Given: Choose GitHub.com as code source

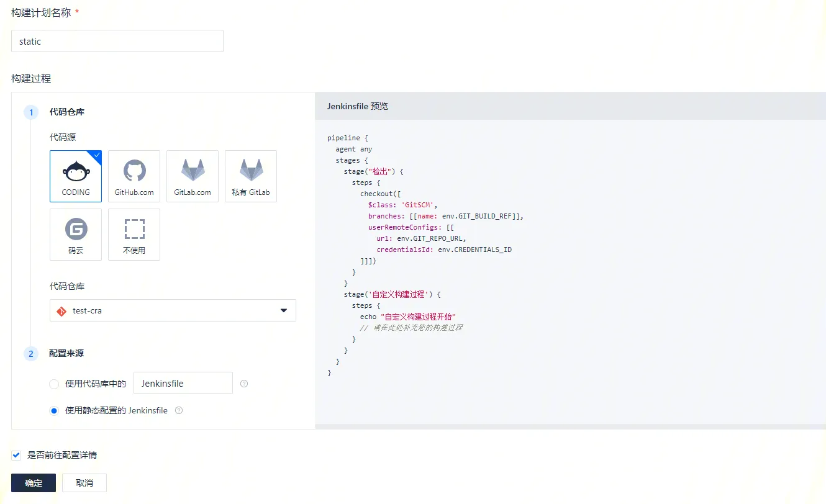Looking at the screenshot, I should 134,176.
